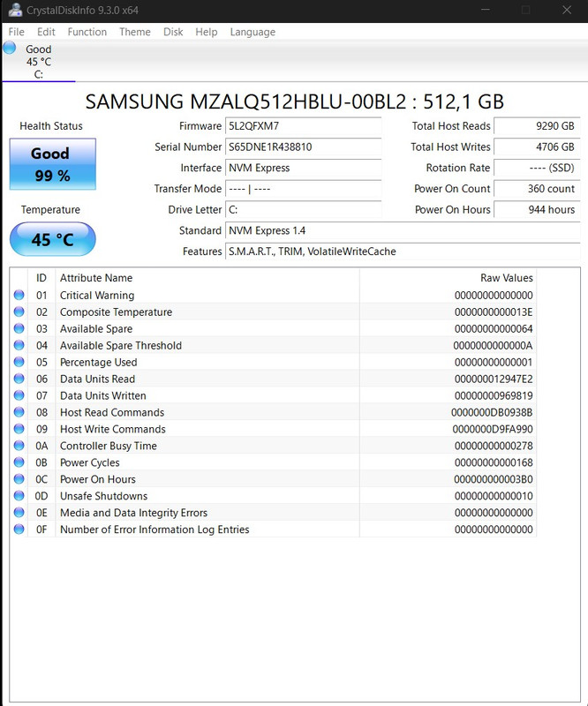Select the C: drive tab at top
588x706 pixels.
pos(39,62)
